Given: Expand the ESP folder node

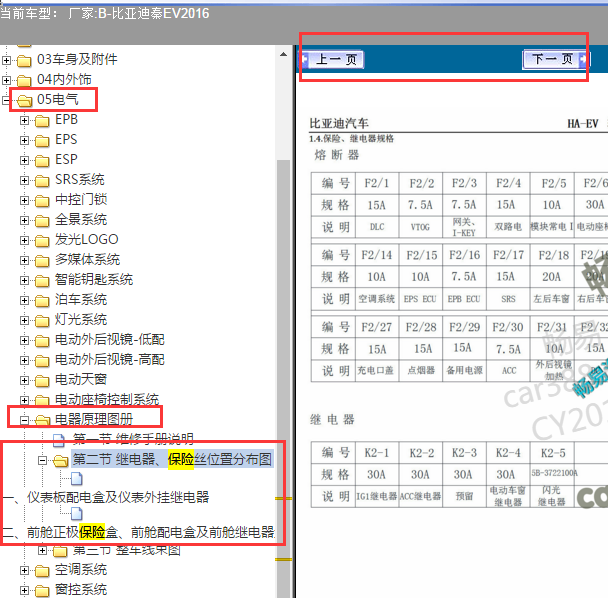Looking at the screenshot, I should [24, 161].
